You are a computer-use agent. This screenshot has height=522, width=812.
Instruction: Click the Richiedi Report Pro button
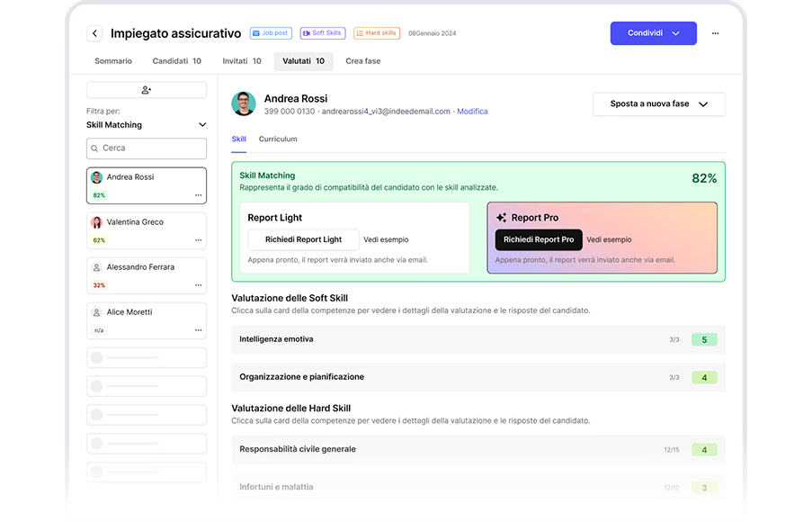539,239
